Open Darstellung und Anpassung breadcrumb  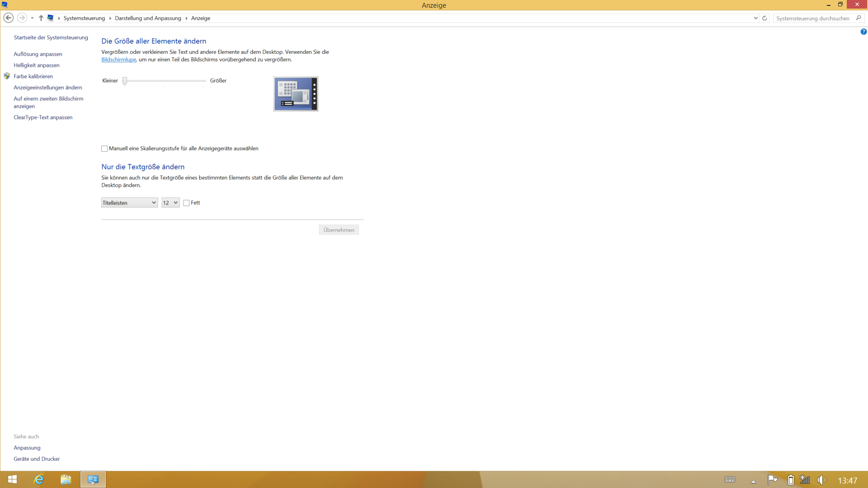point(148,18)
